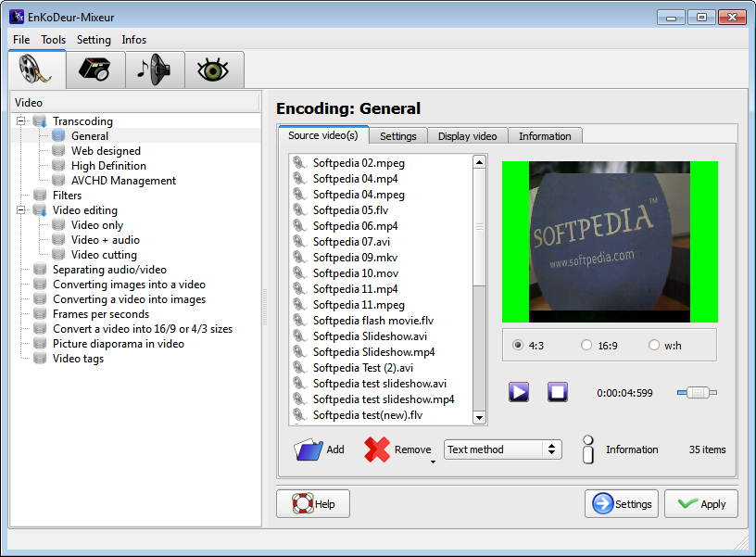Image resolution: width=756 pixels, height=557 pixels.
Task: Select Convert a video into 16/9 or 4/3 sizes
Action: click(143, 329)
